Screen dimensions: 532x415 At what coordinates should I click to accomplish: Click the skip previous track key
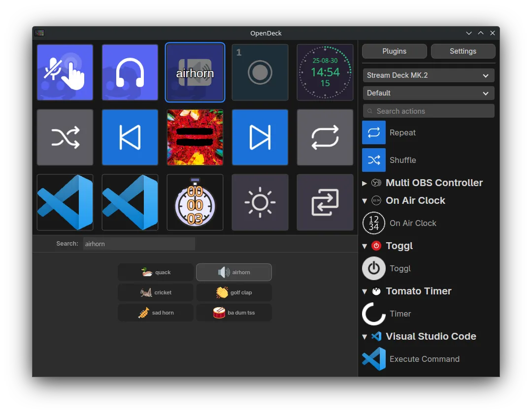point(130,137)
